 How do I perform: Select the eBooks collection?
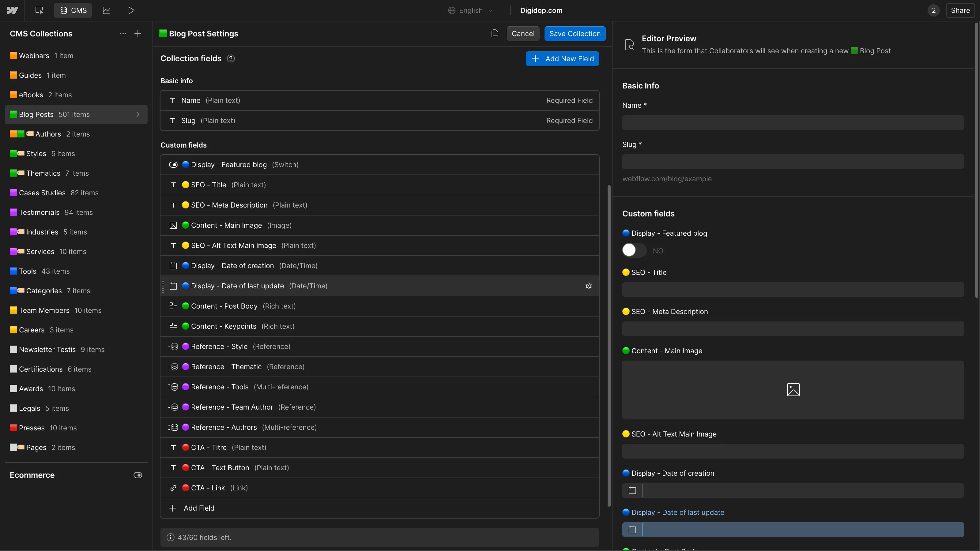click(76, 95)
